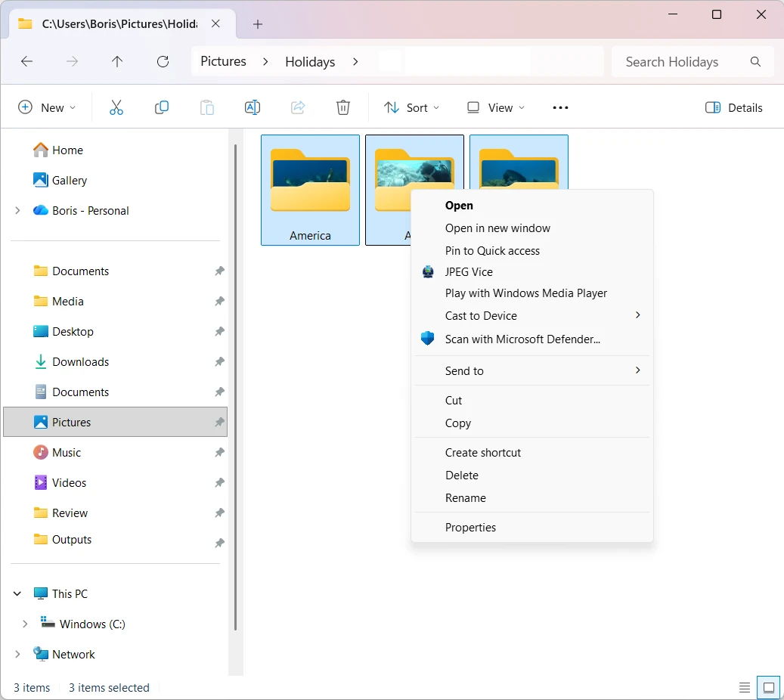
Task: Add a new tab with plus icon
Action: tap(258, 24)
